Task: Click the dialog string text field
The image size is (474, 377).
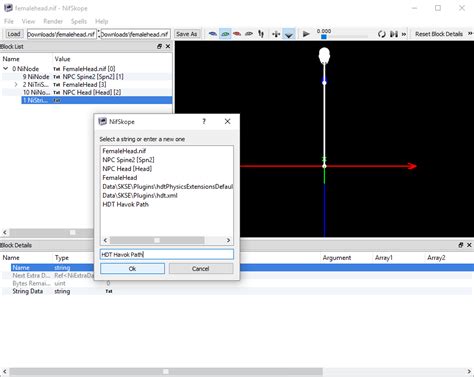Action: (x=167, y=254)
